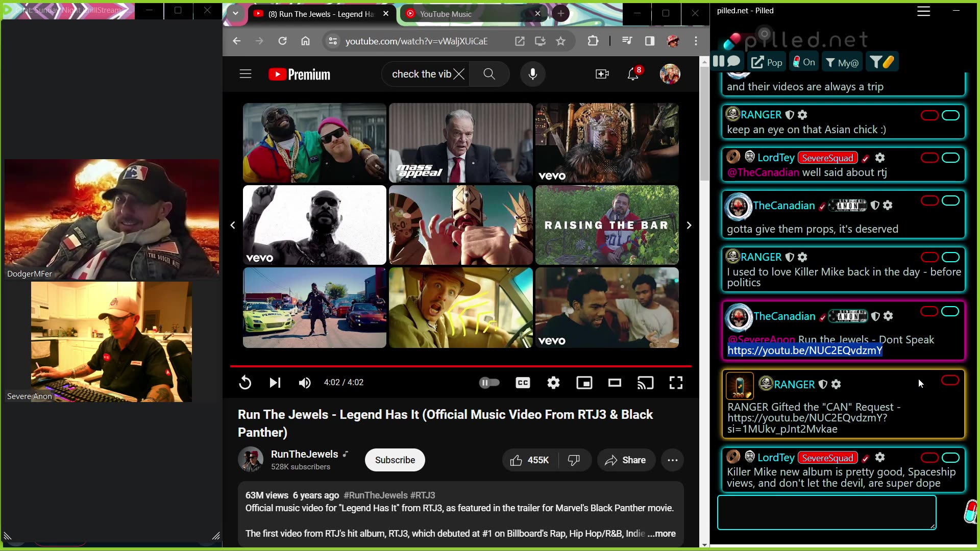Open the Chrome tab search dropdown
This screenshot has width=980, height=551.
(235, 14)
